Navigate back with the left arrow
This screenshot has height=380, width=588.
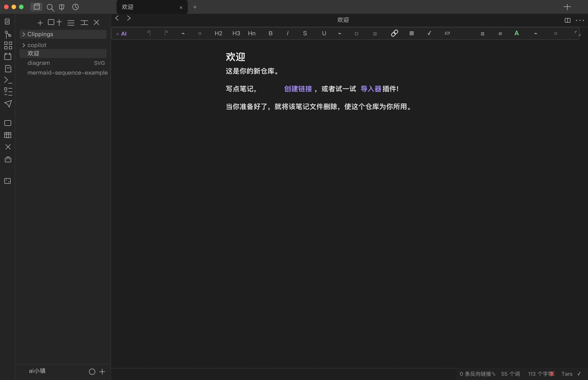coord(117,18)
